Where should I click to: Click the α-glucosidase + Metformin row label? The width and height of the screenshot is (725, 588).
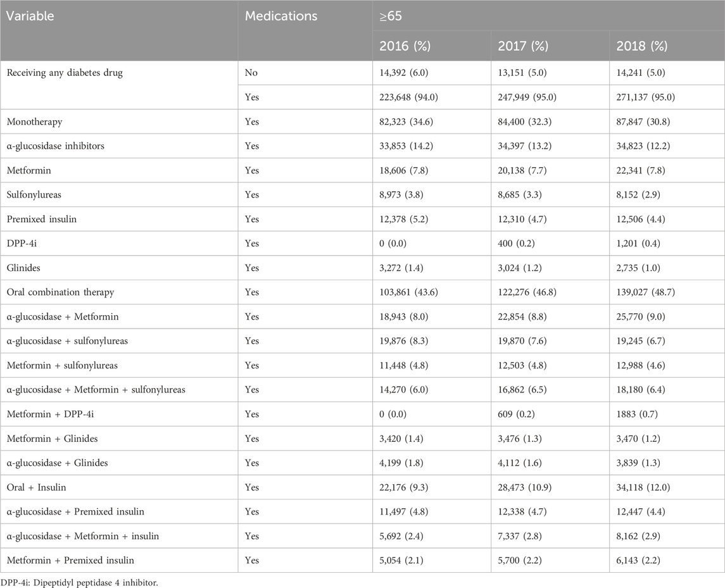(63, 317)
